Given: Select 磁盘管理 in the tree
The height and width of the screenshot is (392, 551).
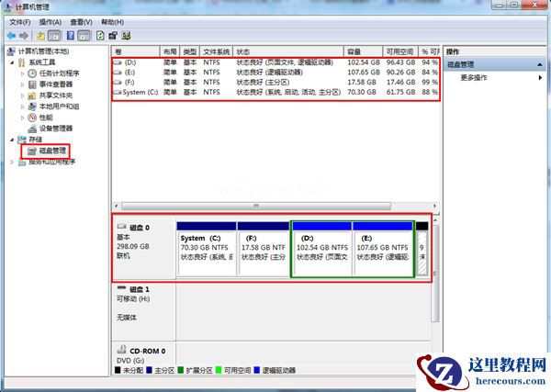Looking at the screenshot, I should click(x=52, y=151).
